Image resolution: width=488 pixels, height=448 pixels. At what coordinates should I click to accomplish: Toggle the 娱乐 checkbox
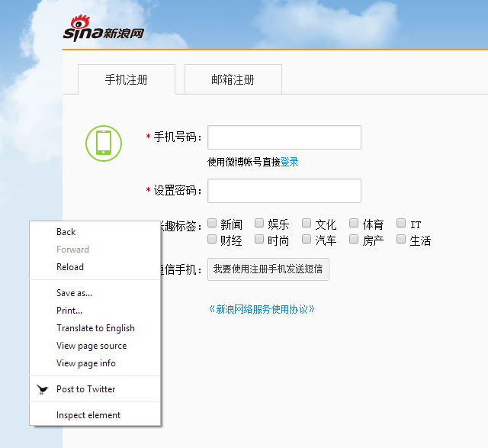click(259, 224)
